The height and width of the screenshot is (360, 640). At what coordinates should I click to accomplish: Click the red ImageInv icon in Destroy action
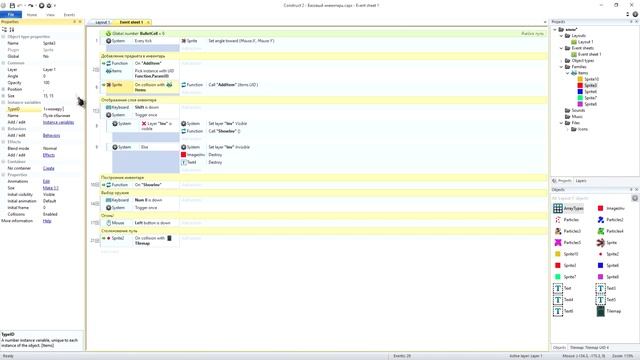click(184, 155)
